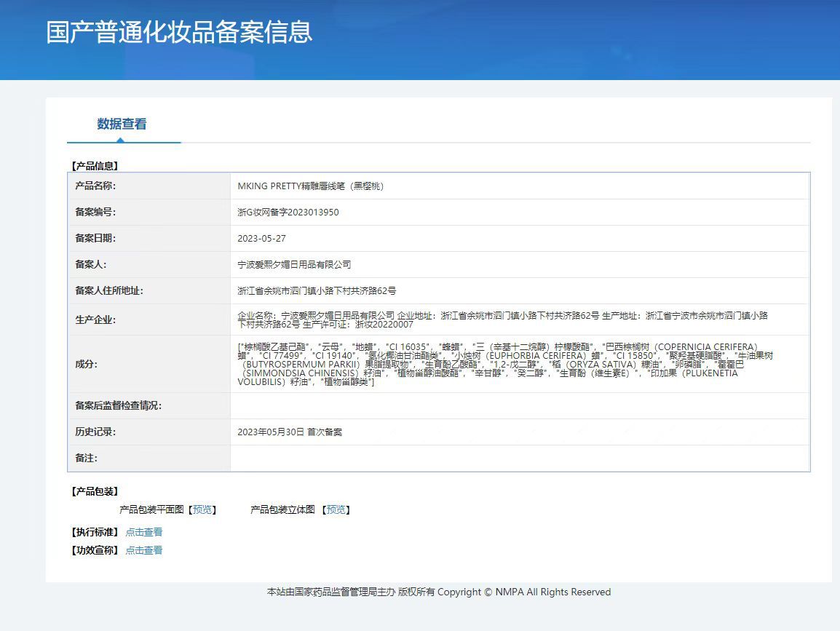Click the 备案人住所地址 address value
The width and height of the screenshot is (840, 631).
317,291
